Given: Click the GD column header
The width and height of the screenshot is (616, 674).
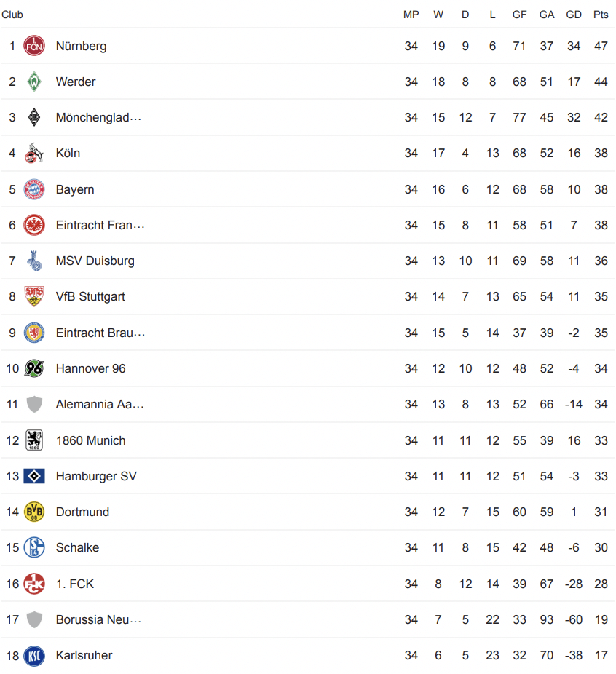Looking at the screenshot, I should click(x=574, y=15).
